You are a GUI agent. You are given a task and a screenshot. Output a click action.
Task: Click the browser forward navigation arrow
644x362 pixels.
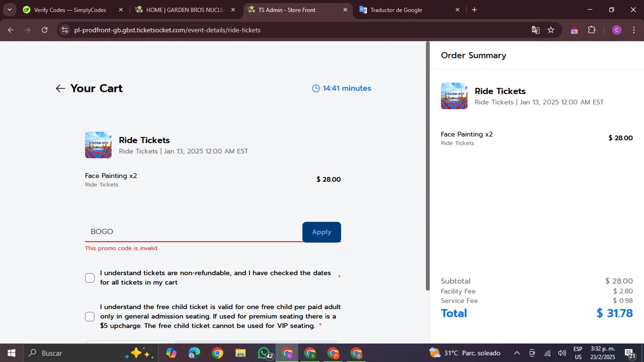pos(27,30)
